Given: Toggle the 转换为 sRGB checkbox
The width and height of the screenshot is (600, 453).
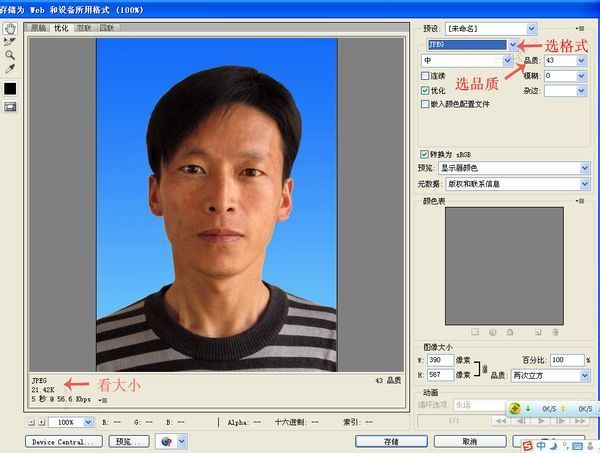Looking at the screenshot, I should [x=426, y=153].
